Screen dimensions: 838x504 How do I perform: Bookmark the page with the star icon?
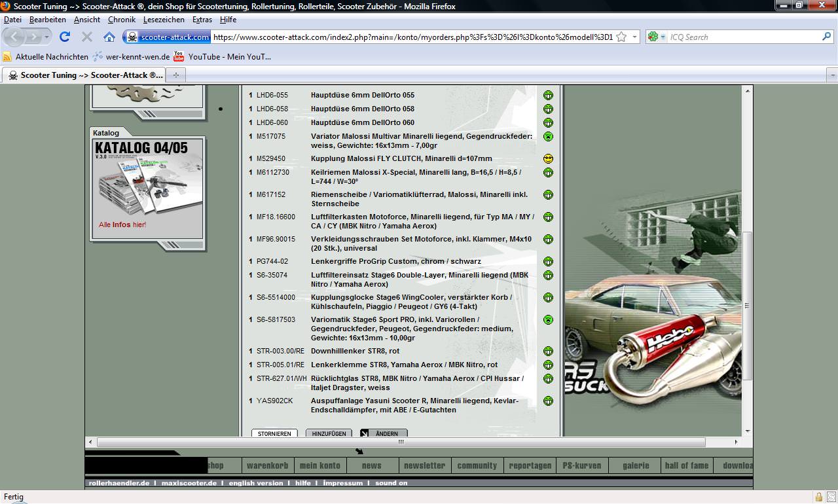(621, 37)
